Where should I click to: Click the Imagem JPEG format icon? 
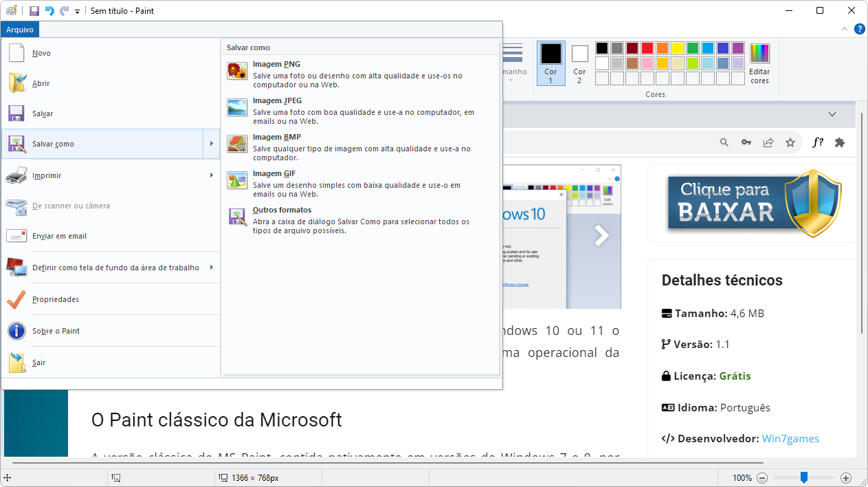237,107
